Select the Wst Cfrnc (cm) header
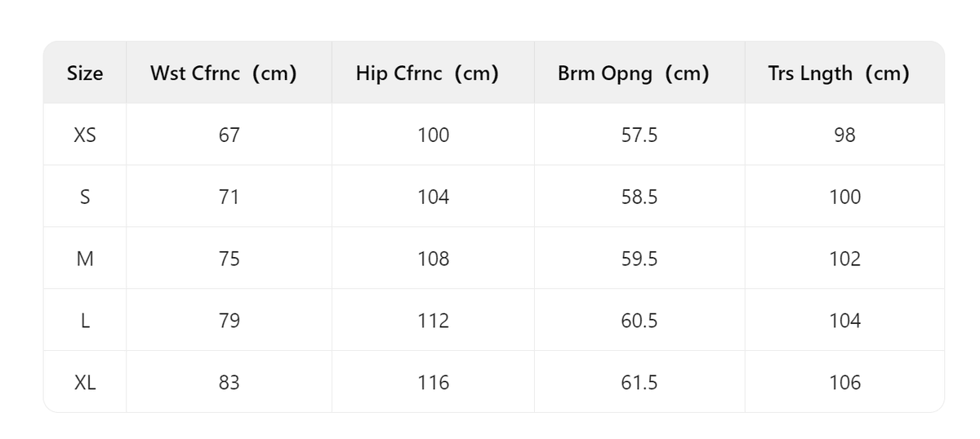 (x=223, y=73)
